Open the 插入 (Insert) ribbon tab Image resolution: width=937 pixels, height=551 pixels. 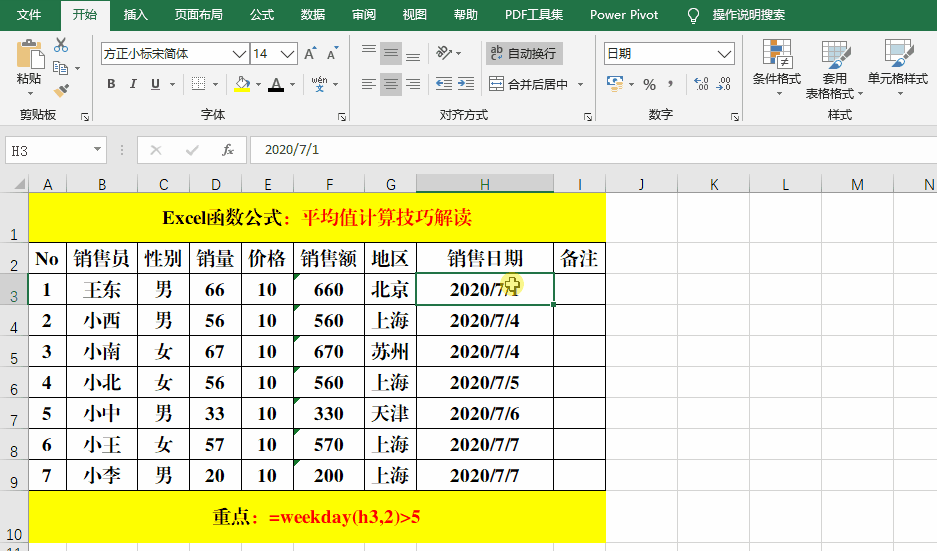pyautogui.click(x=136, y=15)
